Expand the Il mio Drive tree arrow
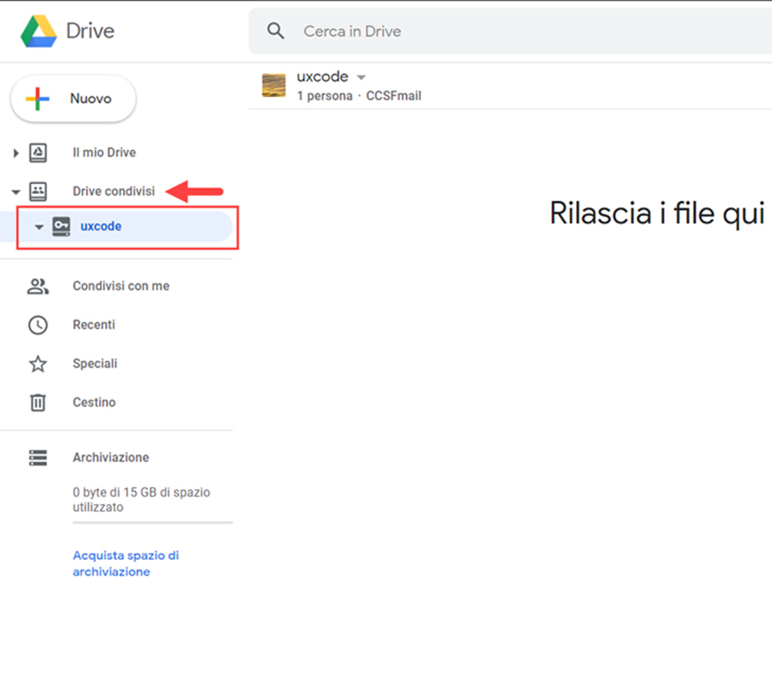 [x=15, y=153]
